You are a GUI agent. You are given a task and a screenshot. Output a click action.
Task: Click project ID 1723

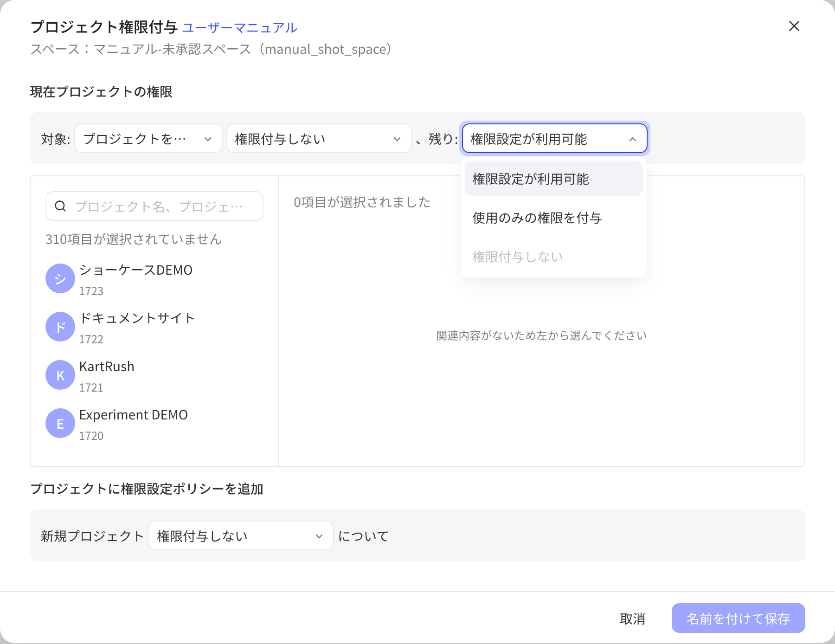tap(91, 291)
